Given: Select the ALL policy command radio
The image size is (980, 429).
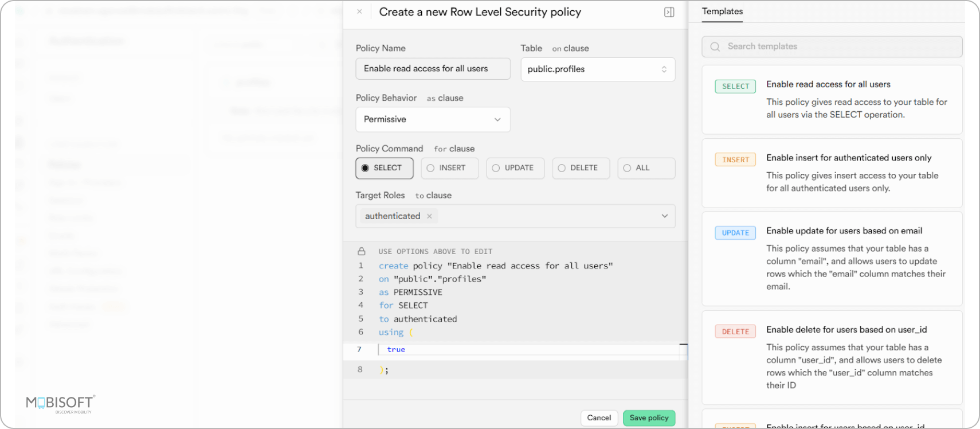Looking at the screenshot, I should click(646, 168).
